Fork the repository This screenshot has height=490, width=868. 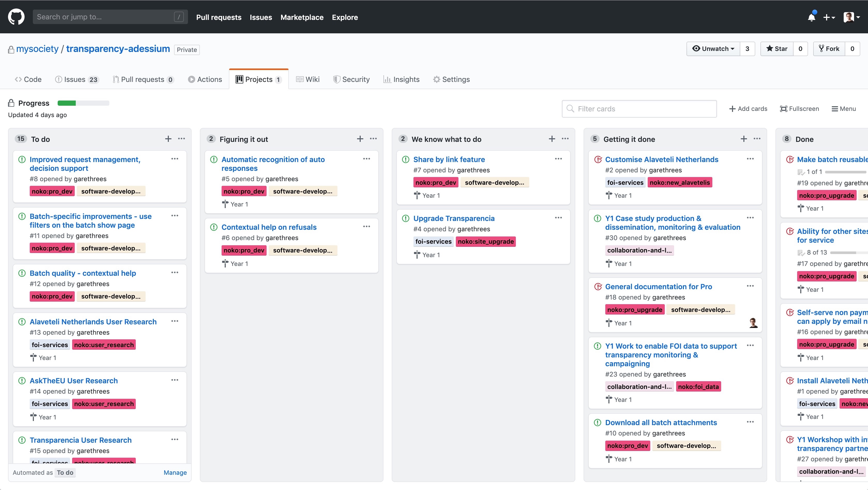pos(829,49)
